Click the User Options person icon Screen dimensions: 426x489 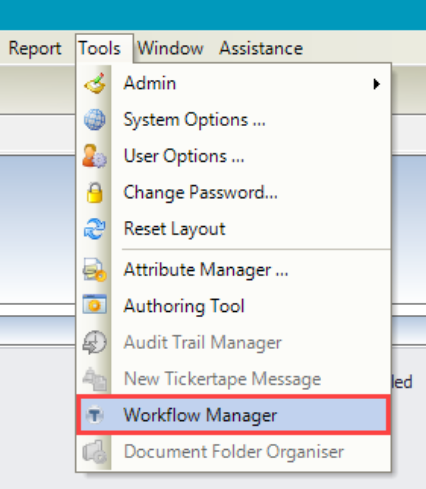95,156
